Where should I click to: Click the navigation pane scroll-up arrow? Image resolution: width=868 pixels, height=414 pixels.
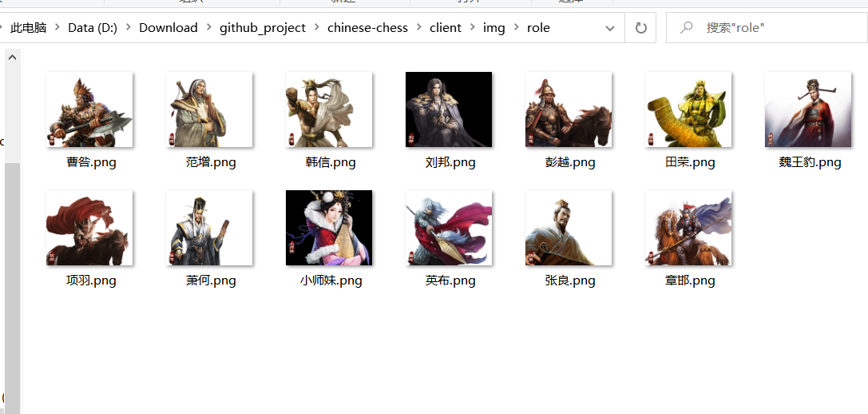point(13,57)
